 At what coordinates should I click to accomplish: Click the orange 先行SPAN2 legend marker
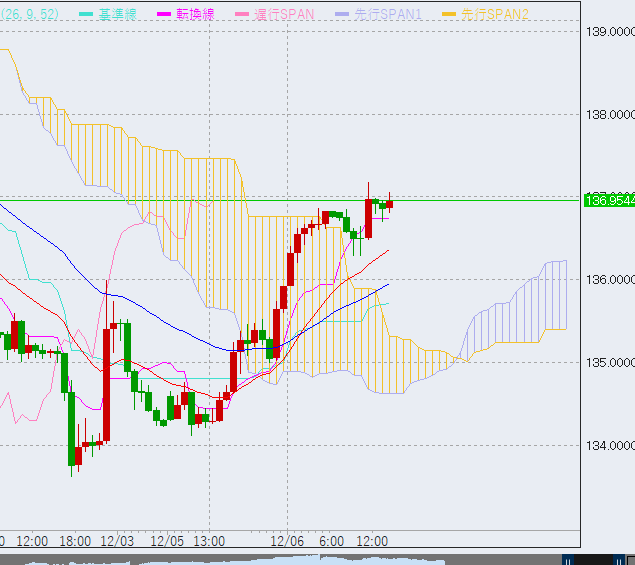[451, 15]
